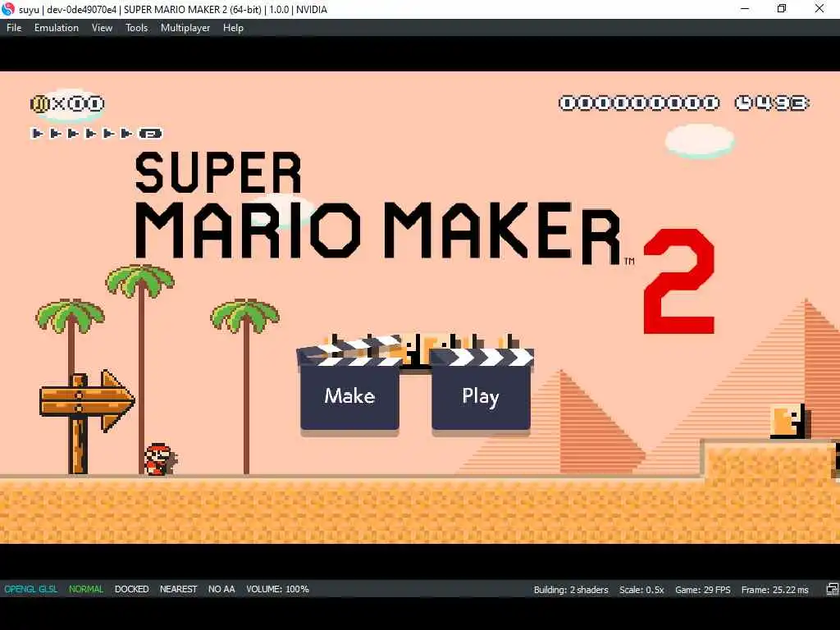The image size is (840, 630).
Task: Toggle NORMAL GPU accuracy in status bar
Action: pos(85,589)
